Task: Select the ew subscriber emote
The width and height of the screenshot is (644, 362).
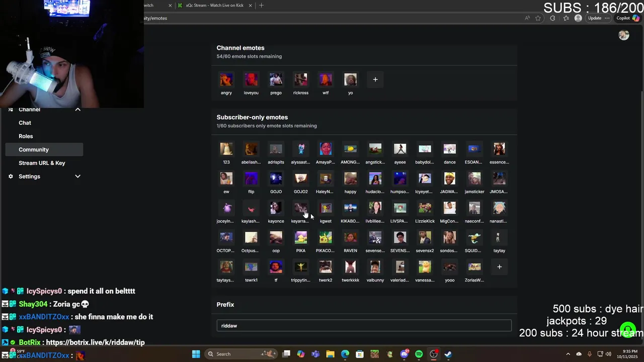Action: [x=226, y=178]
